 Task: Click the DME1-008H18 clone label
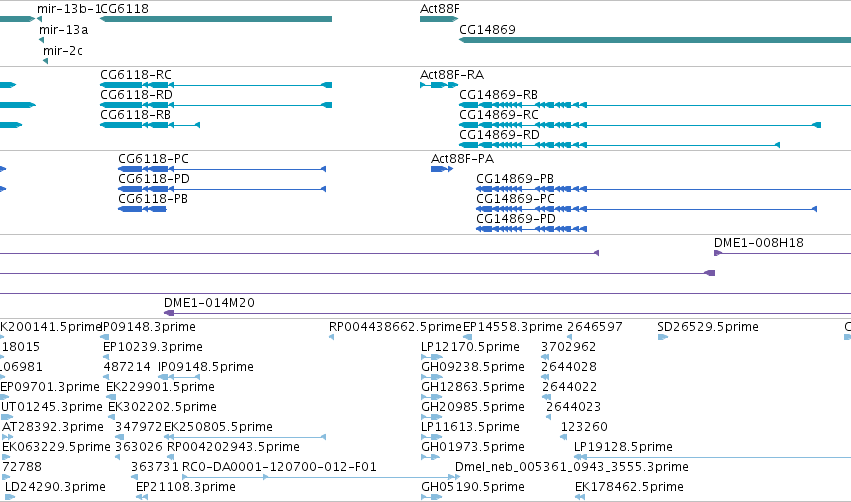coord(759,243)
